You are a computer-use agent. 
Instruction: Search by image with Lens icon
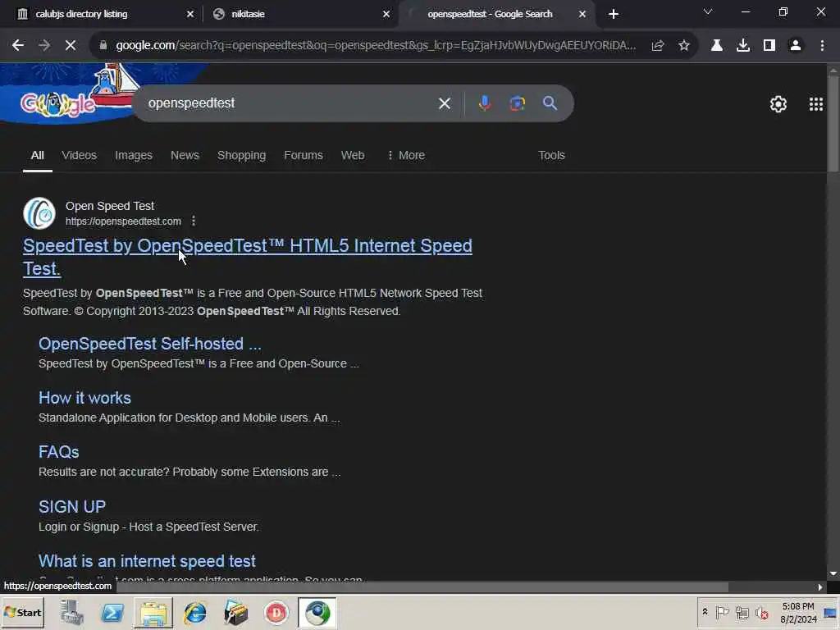point(517,103)
